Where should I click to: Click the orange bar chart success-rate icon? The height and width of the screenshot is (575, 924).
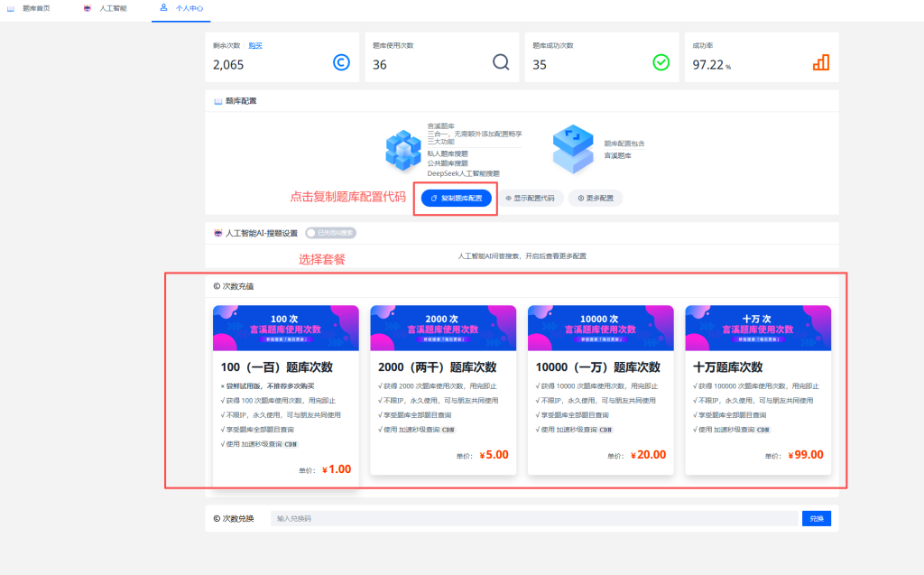(820, 62)
